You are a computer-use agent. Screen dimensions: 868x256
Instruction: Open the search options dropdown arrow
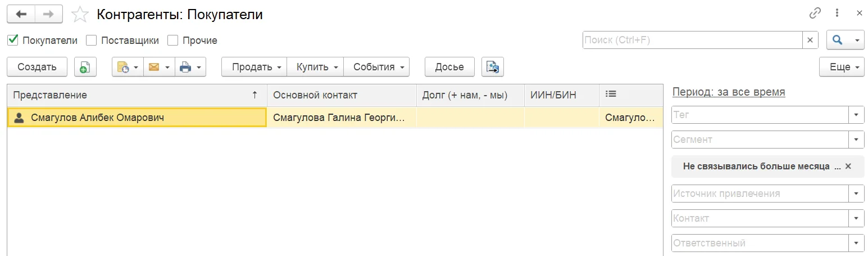857,40
